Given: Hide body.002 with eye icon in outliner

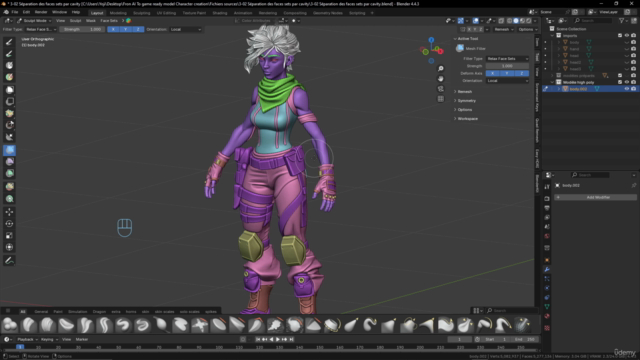Looking at the screenshot, I should [x=627, y=89].
